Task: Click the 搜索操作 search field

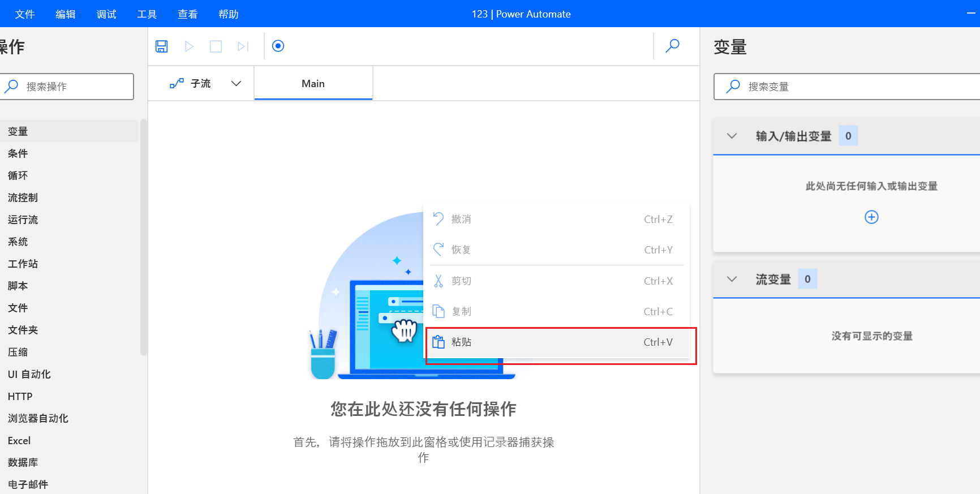Action: (x=66, y=87)
